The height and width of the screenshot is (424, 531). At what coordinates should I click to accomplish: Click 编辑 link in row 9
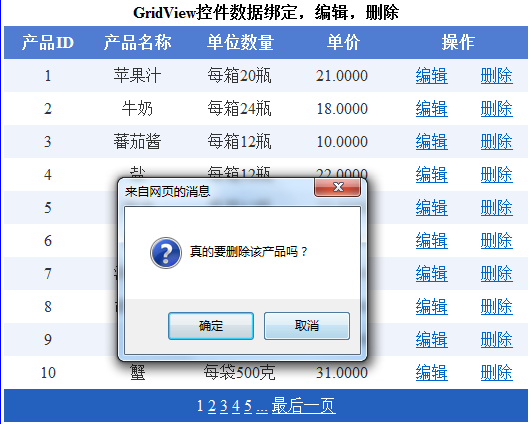[x=431, y=339]
